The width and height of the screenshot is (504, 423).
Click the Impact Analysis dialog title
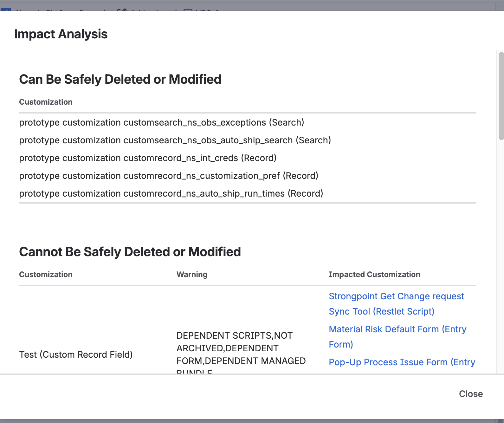(61, 34)
